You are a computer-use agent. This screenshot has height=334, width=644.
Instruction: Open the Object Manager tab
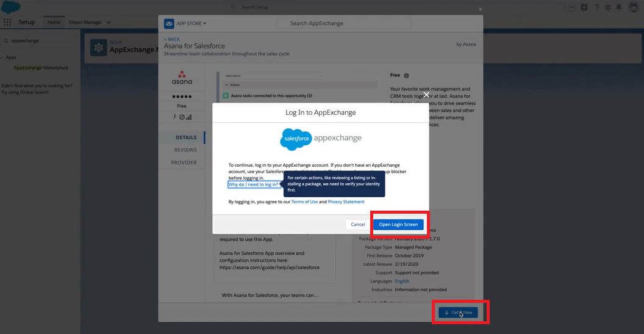tap(85, 22)
